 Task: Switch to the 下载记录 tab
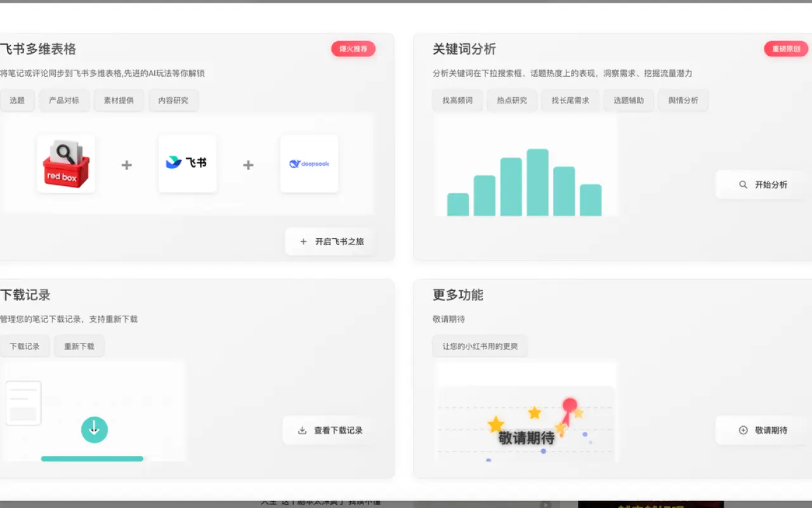[25, 346]
